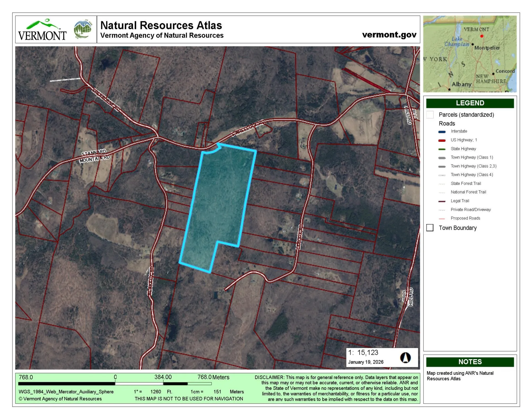Click the north arrow compass symbol

[x=406, y=357]
